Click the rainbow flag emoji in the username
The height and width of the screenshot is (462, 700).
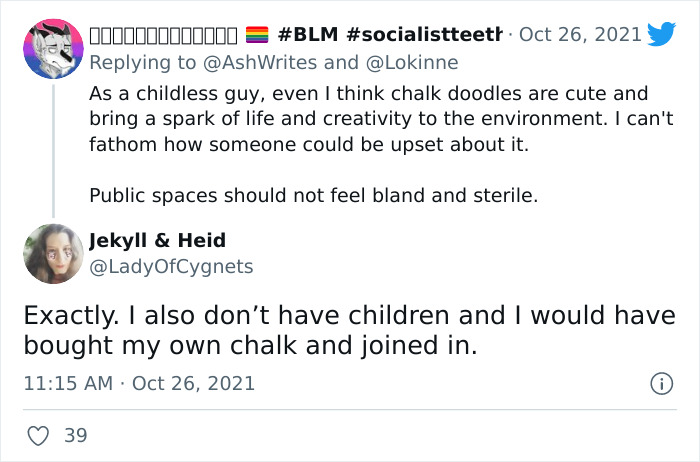257,35
